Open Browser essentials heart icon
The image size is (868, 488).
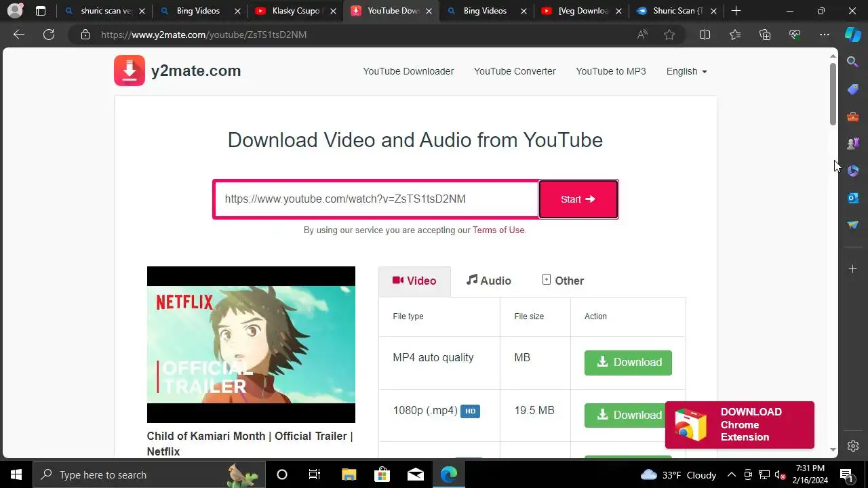[795, 35]
